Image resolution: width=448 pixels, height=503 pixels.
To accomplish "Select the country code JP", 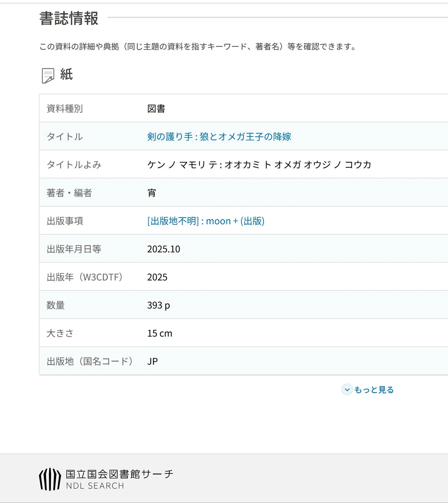I will point(152,361).
